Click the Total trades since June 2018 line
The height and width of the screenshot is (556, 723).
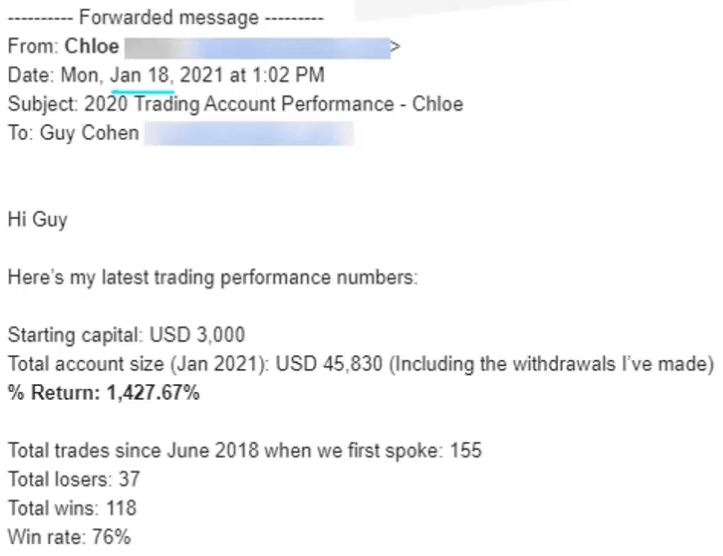click(244, 451)
